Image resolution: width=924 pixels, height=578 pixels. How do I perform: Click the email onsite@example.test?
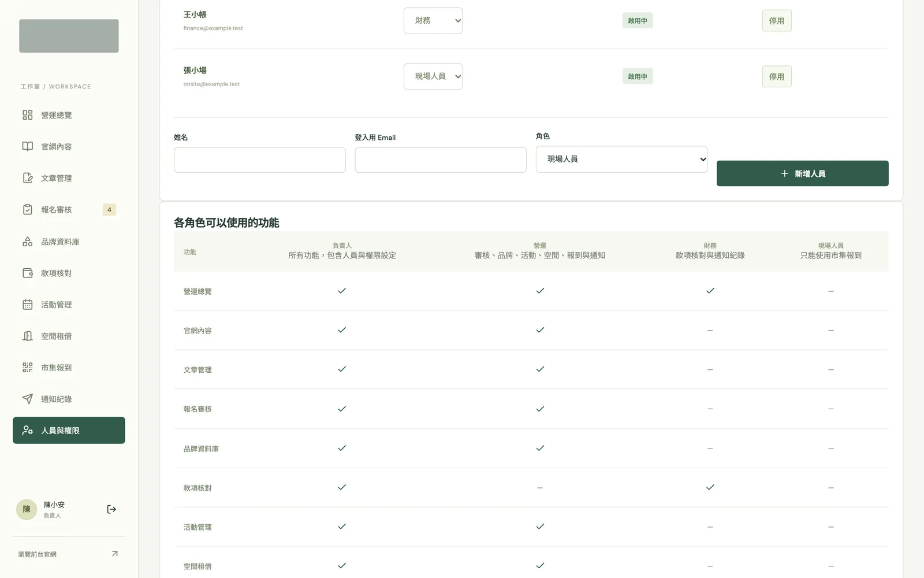211,84
